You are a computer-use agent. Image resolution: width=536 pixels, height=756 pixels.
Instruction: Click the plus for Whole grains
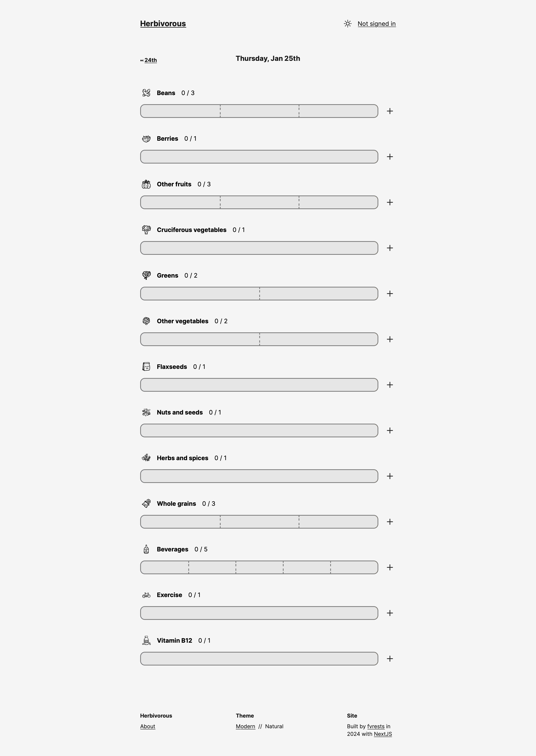pyautogui.click(x=390, y=522)
